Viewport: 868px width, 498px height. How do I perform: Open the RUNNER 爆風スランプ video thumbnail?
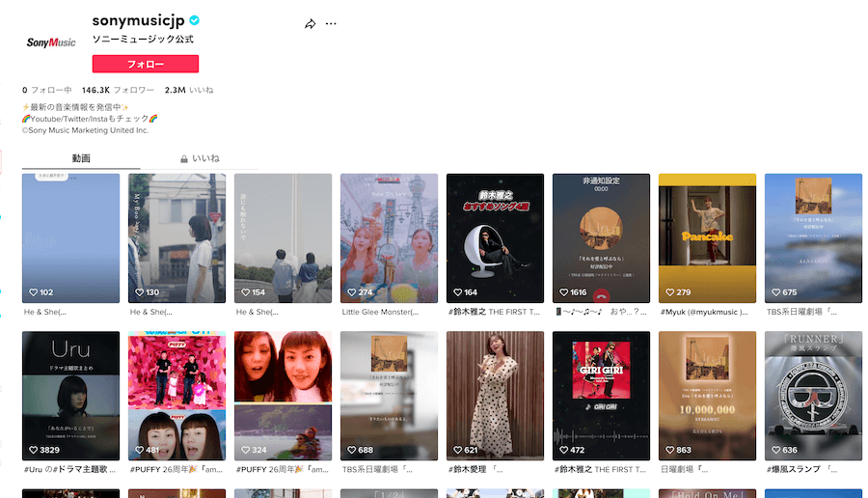pos(813,396)
